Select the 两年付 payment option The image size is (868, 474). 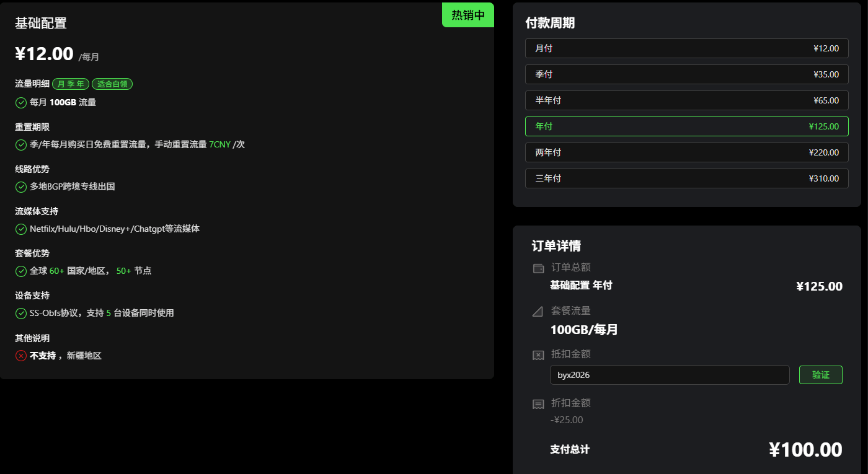[686, 152]
